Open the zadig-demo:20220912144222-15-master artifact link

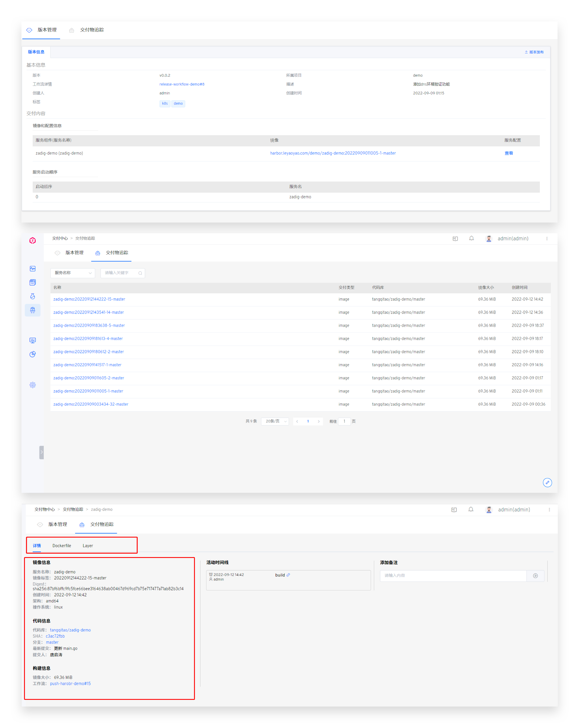click(x=89, y=299)
